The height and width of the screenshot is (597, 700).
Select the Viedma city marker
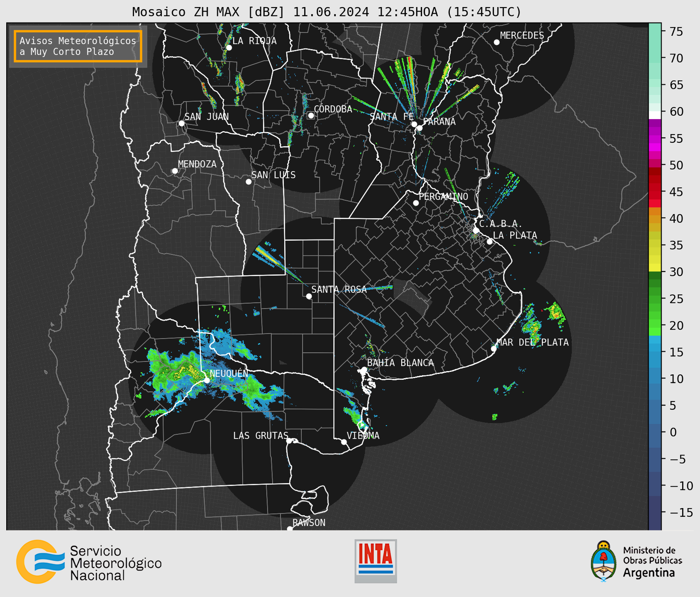pos(344,442)
